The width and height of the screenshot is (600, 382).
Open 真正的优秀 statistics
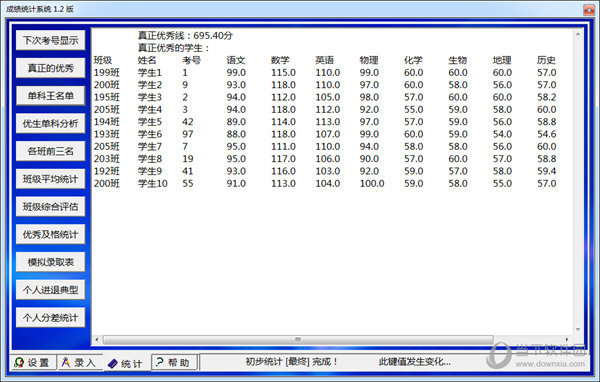pos(51,68)
